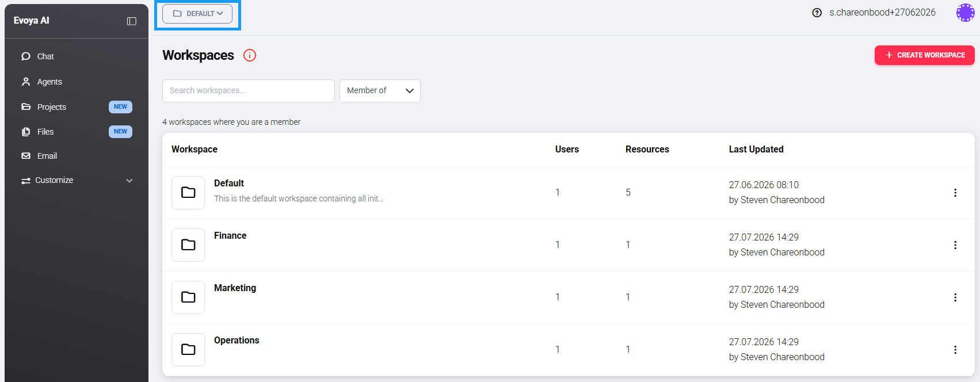Click the Default workspace folder icon
980x382 pixels.
click(x=188, y=193)
